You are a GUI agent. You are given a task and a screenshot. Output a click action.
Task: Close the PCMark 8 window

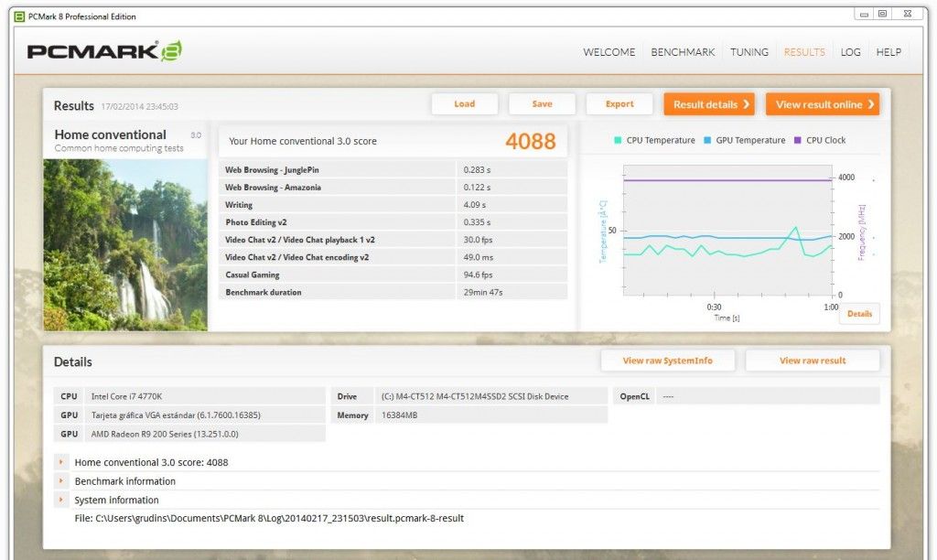tap(907, 14)
